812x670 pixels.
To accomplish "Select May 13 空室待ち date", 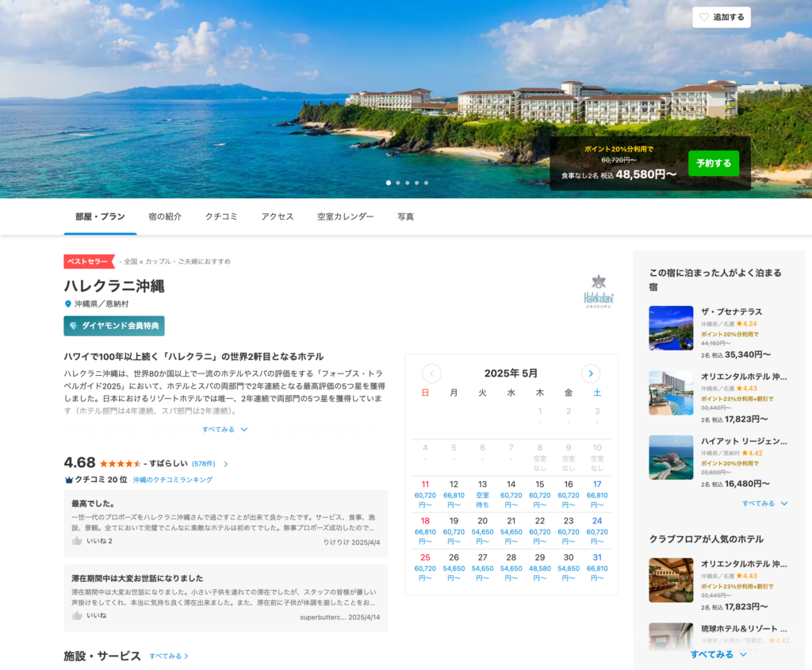I will click(482, 494).
